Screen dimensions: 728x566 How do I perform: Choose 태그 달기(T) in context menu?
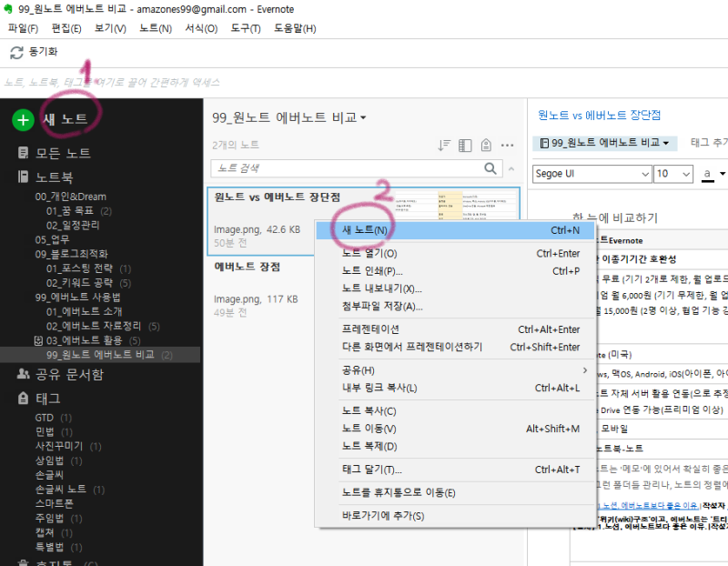pos(455,470)
